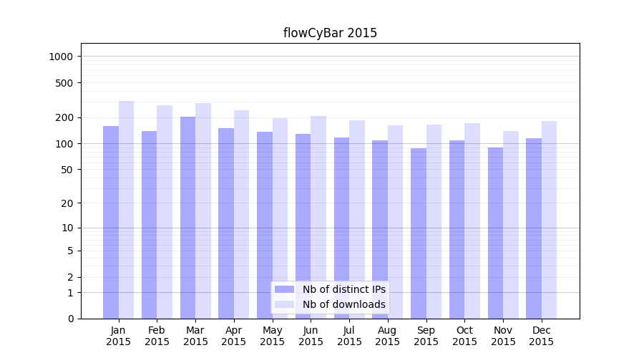Click the 'Nb of distinct IPs' legend swatch

(284, 289)
